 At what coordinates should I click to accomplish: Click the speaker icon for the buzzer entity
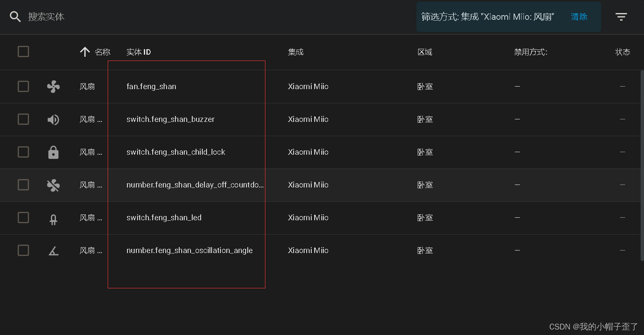point(53,119)
